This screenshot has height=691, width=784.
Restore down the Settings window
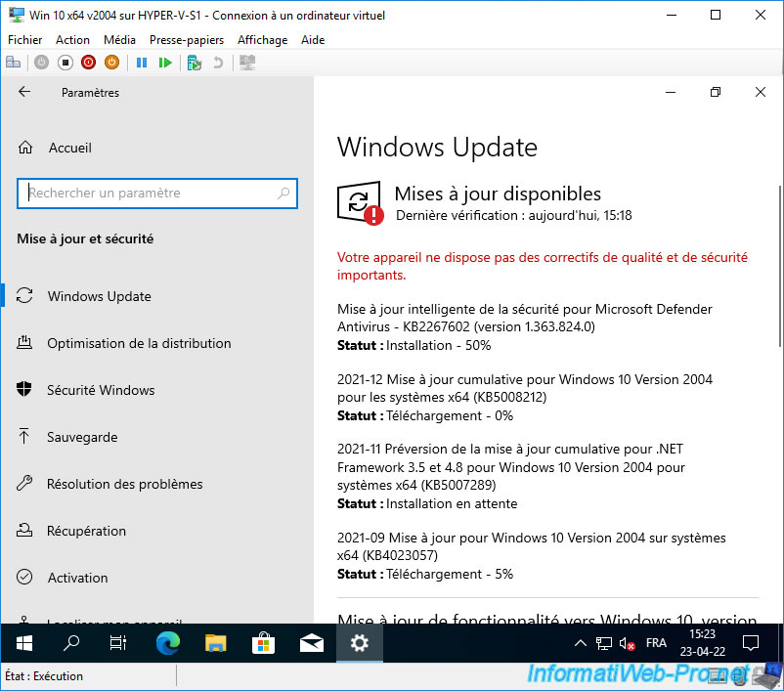[716, 92]
